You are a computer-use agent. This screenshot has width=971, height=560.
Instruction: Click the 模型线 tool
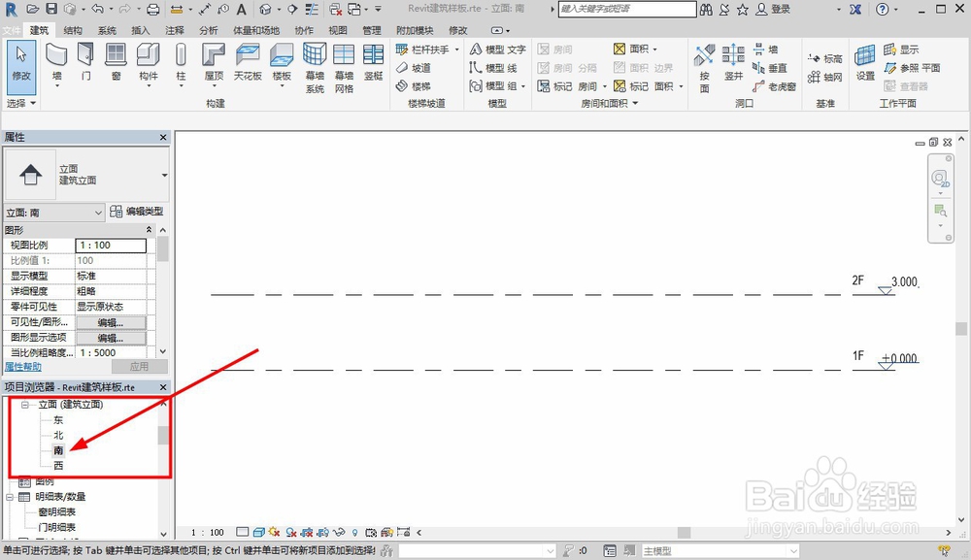click(x=493, y=67)
